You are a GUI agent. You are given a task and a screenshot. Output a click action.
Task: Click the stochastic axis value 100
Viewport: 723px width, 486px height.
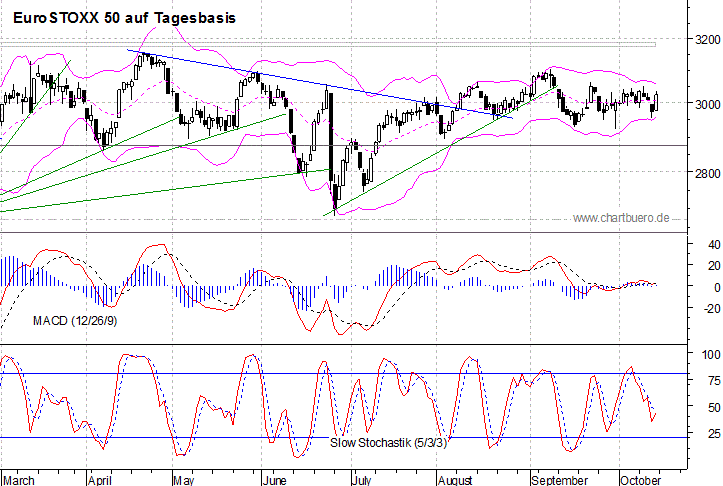point(711,355)
